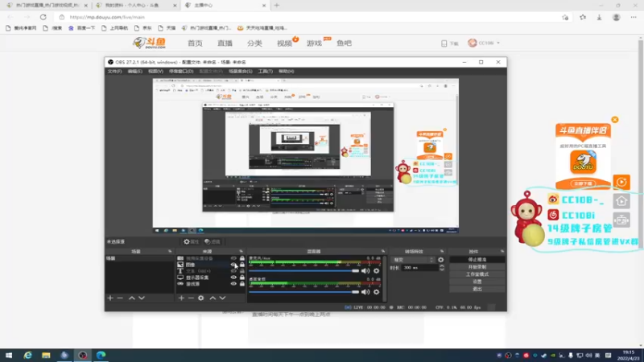644x362 pixels.
Task: Open the 停靠窗口(D) menu in OBS
Action: tap(181, 71)
